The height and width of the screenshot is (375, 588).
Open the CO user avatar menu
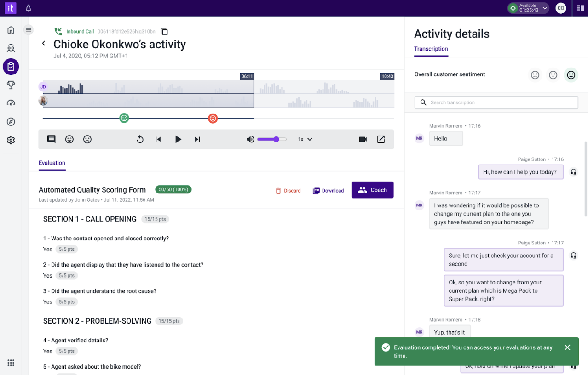pyautogui.click(x=560, y=8)
